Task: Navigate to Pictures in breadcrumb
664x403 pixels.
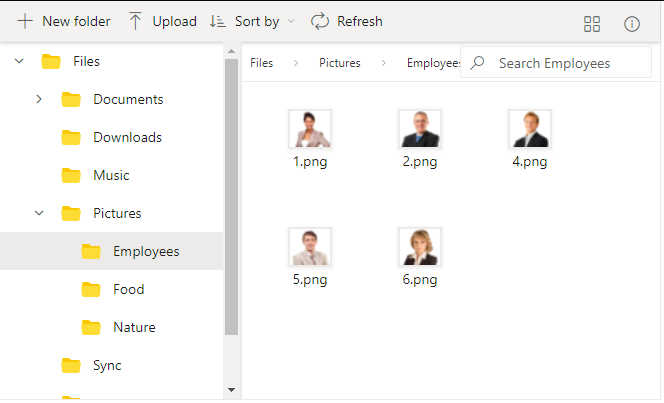Action: 340,63
